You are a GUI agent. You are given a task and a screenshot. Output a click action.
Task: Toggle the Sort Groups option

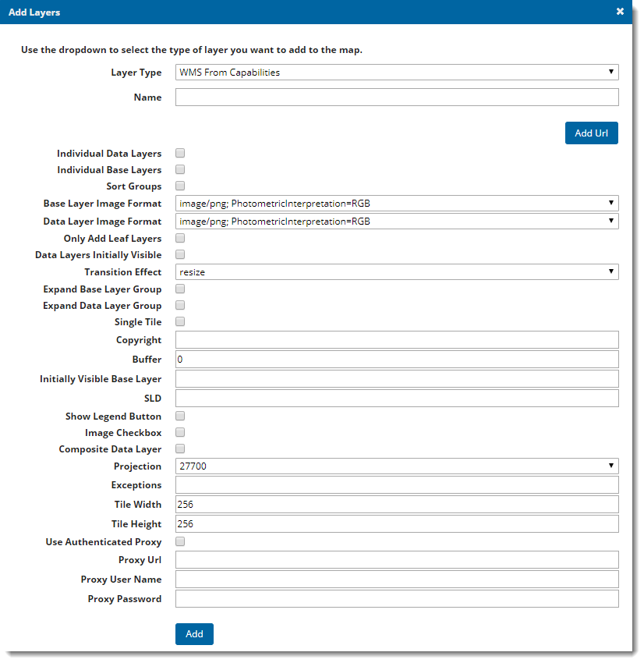(180, 186)
